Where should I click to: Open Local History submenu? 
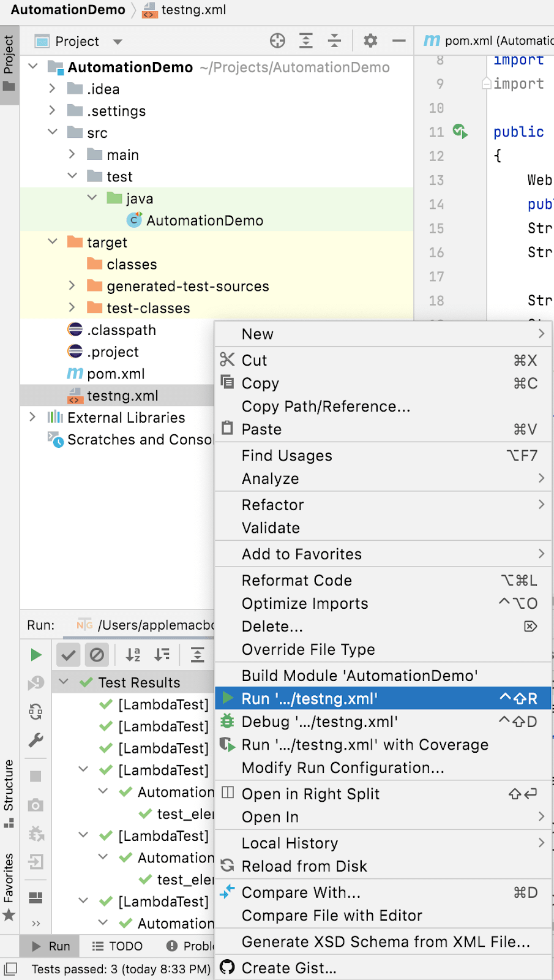point(383,843)
